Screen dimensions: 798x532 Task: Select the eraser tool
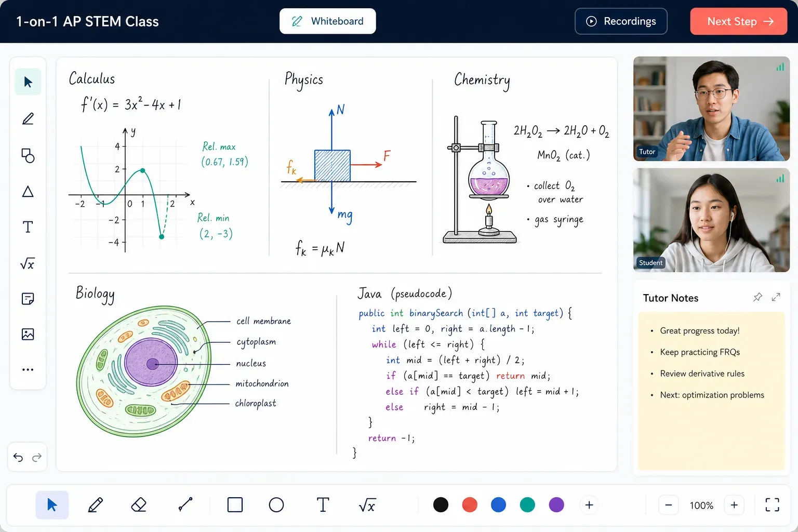(x=139, y=505)
